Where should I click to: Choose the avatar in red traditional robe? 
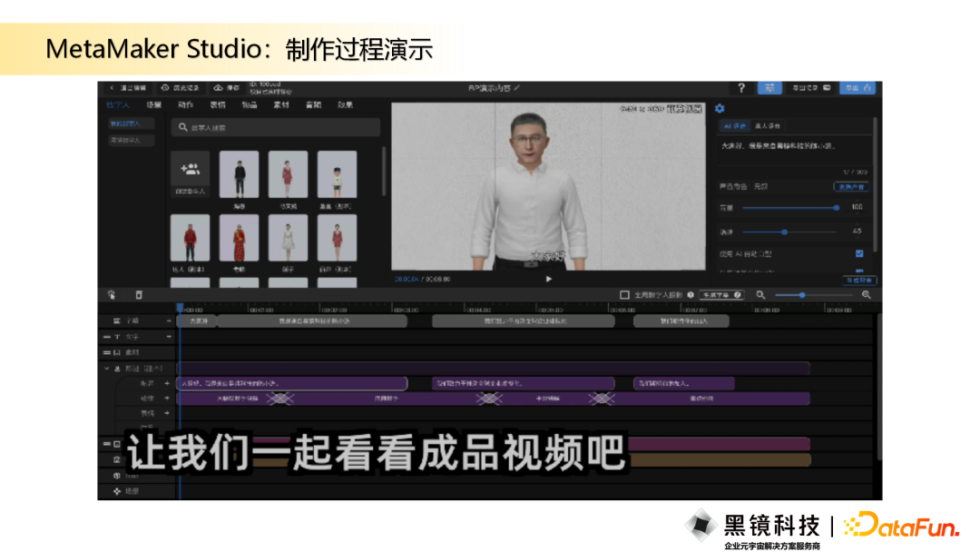[240, 238]
